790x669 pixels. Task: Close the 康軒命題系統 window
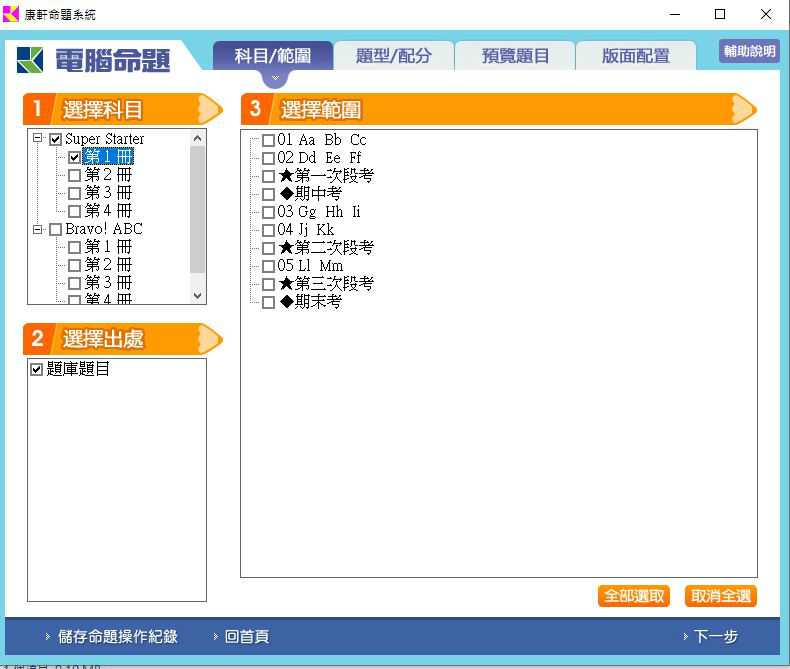pos(766,14)
